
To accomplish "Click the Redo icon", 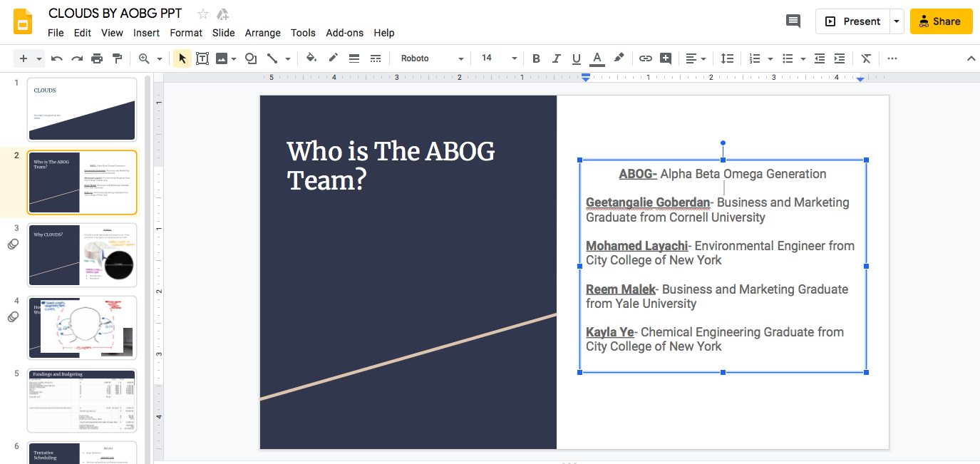I will (77, 58).
